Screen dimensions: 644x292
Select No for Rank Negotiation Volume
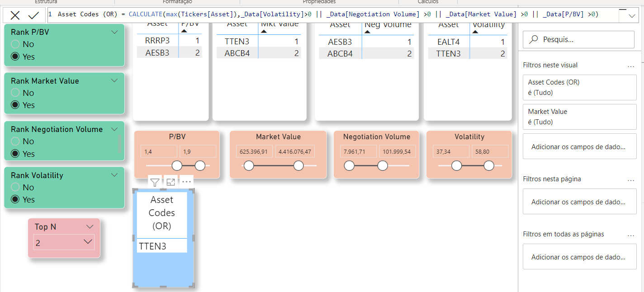(x=15, y=141)
